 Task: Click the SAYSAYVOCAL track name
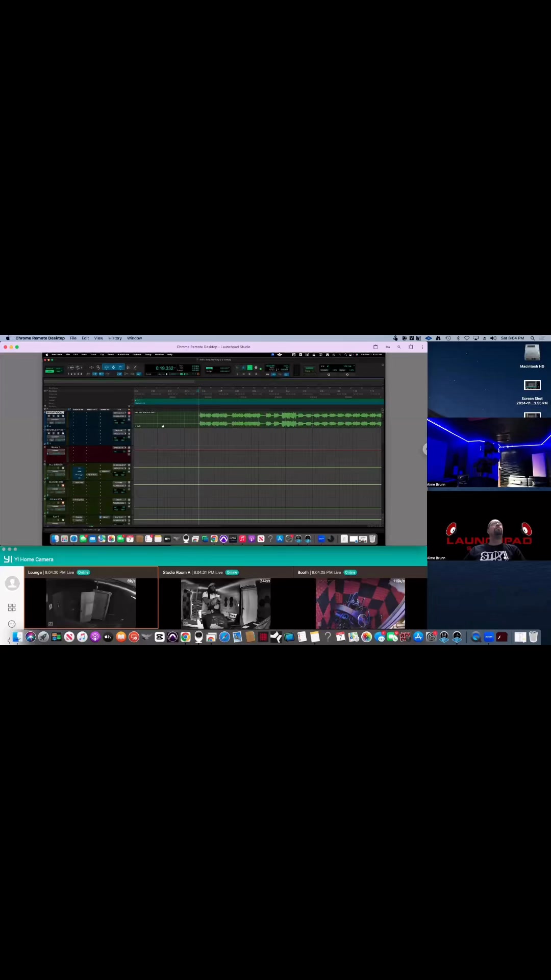55,412
